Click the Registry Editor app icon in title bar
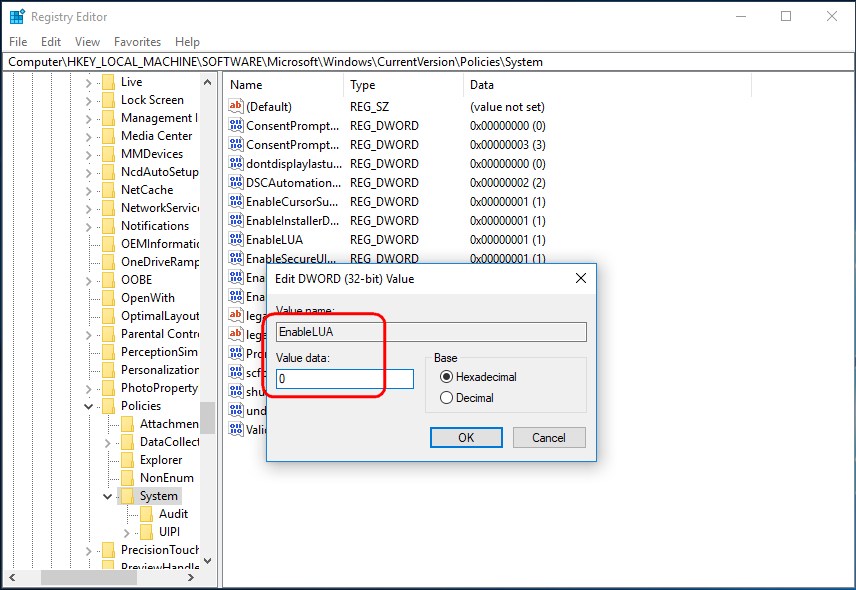Screen dimensions: 856x590 [x=17, y=17]
